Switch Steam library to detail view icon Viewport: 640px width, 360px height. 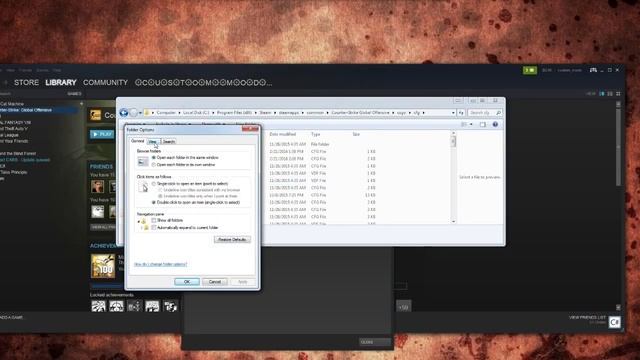[x=602, y=94]
